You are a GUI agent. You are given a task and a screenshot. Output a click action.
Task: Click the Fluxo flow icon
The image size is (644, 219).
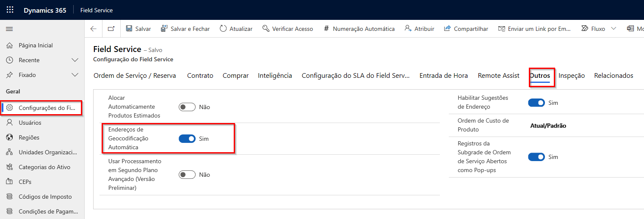click(585, 29)
